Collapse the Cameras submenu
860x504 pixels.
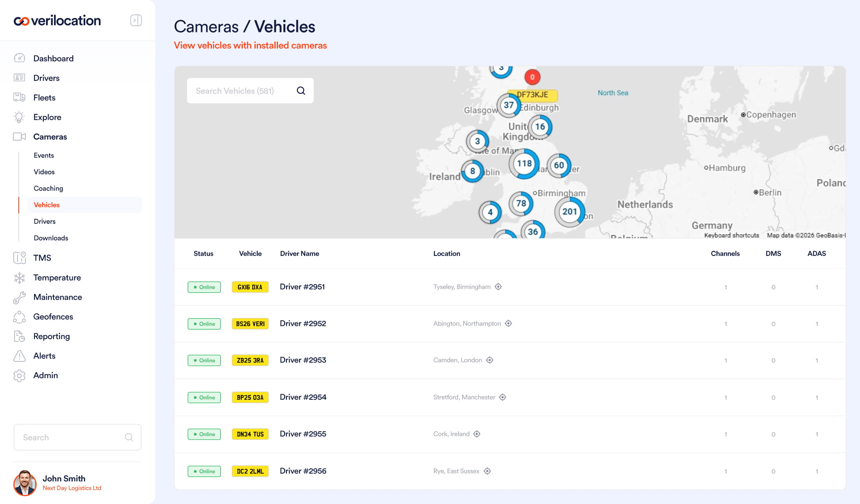click(x=50, y=137)
